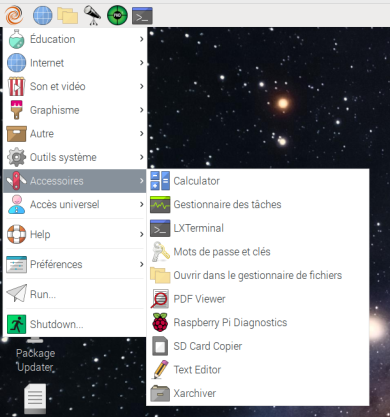Click the task manager graph icon

pyautogui.click(x=160, y=205)
